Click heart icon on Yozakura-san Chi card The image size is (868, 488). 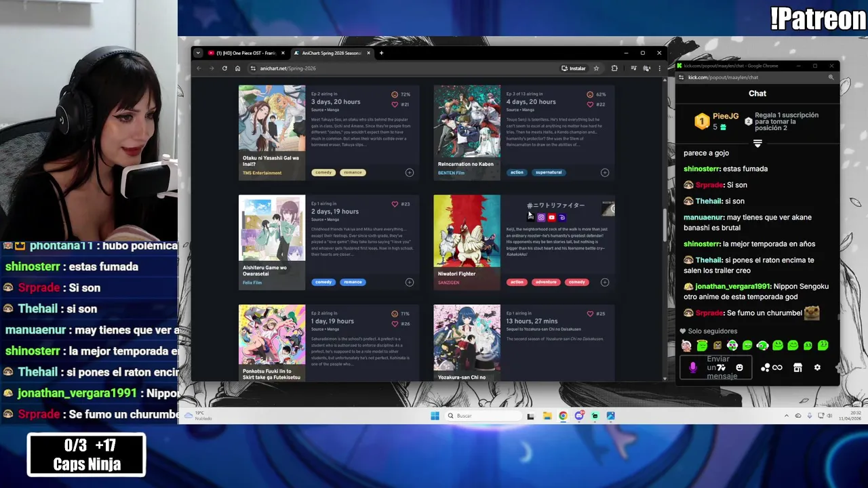(590, 314)
